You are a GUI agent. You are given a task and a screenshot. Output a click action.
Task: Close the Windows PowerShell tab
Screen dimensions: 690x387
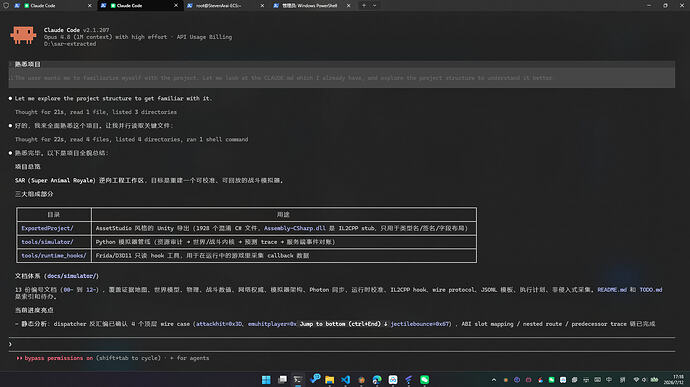tap(349, 6)
